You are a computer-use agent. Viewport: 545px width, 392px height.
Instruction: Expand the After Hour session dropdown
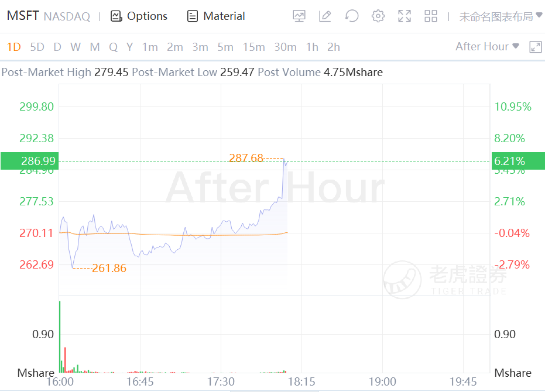487,47
